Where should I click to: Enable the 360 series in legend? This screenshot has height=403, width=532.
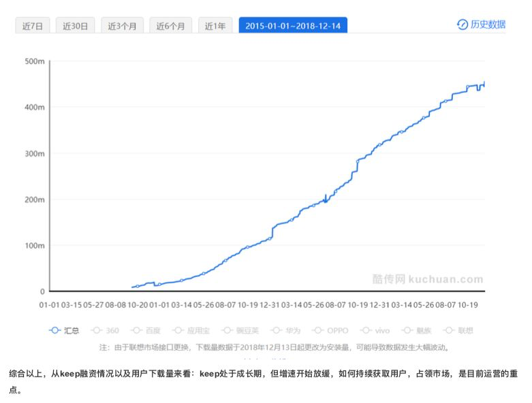pos(105,330)
